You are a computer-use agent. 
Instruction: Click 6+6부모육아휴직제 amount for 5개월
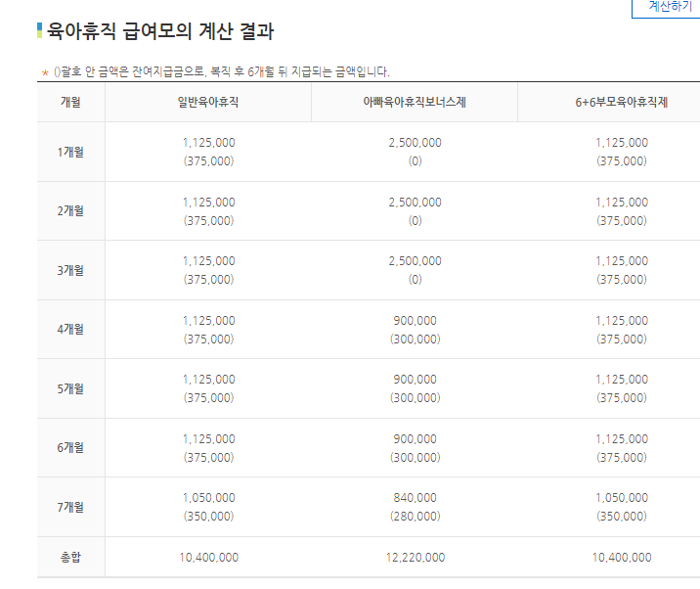[622, 380]
